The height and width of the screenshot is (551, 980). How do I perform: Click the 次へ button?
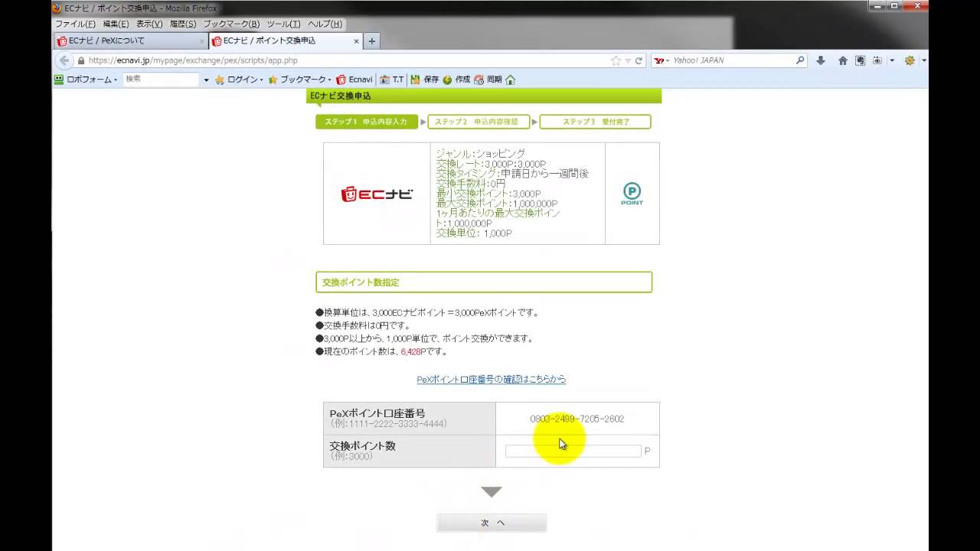[x=492, y=523]
